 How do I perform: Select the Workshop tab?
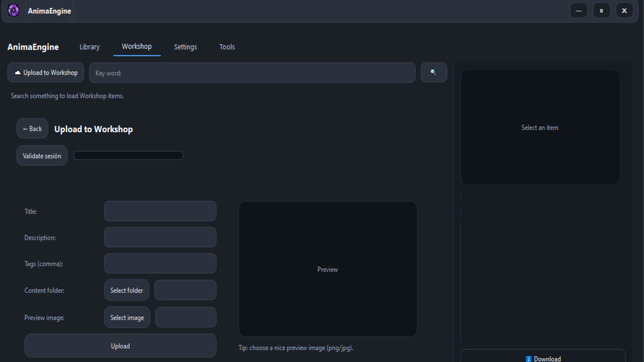click(x=137, y=47)
